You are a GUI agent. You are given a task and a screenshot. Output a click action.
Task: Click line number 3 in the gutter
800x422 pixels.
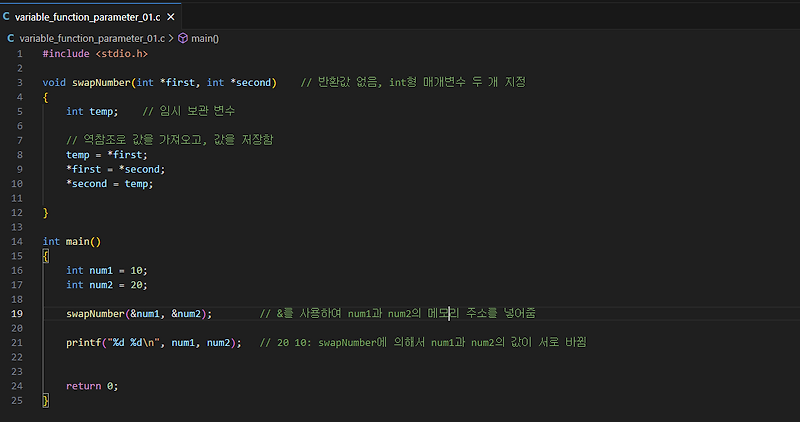(x=20, y=83)
